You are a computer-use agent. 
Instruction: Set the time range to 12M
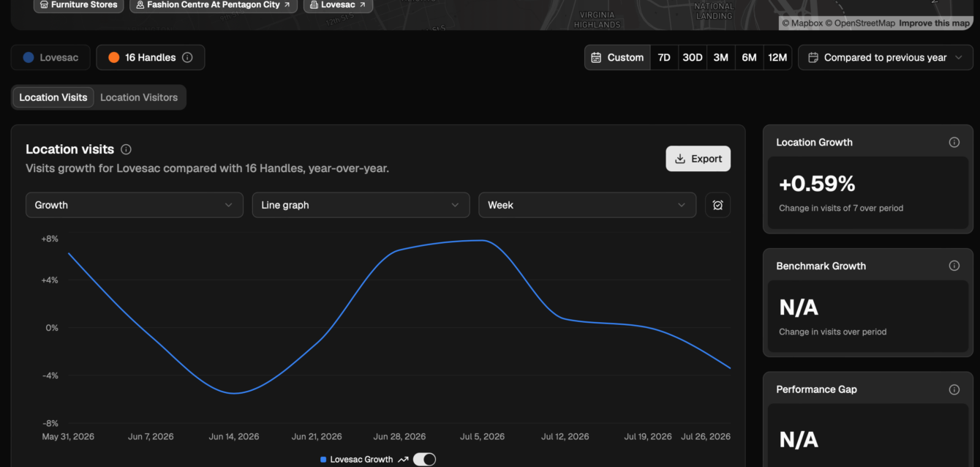(777, 58)
